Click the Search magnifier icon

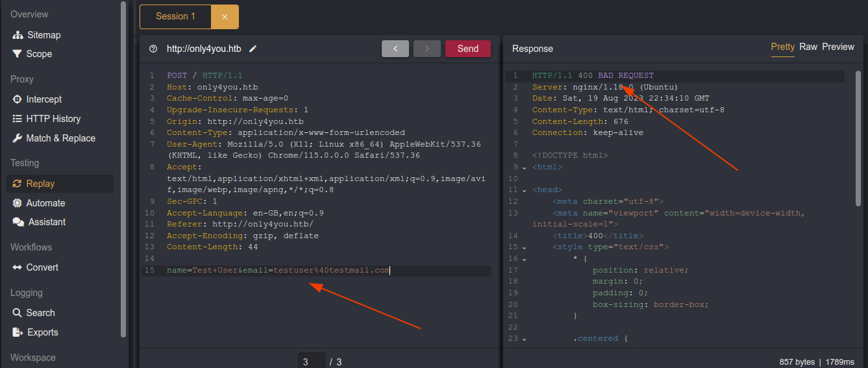click(x=17, y=313)
